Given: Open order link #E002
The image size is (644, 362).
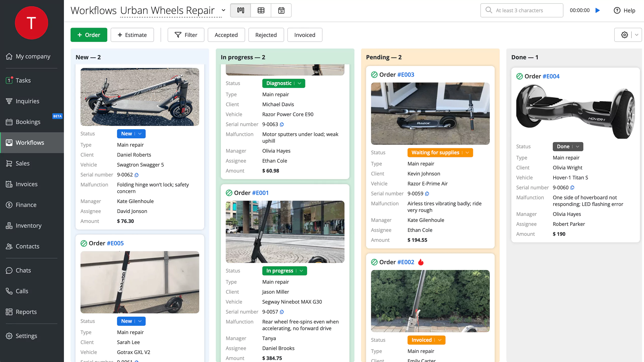Looking at the screenshot, I should coord(406,262).
